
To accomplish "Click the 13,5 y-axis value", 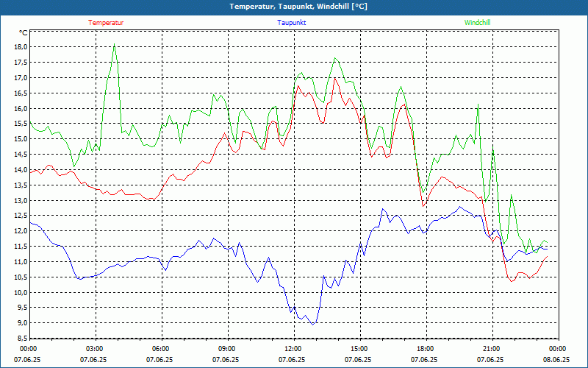I will point(21,185).
